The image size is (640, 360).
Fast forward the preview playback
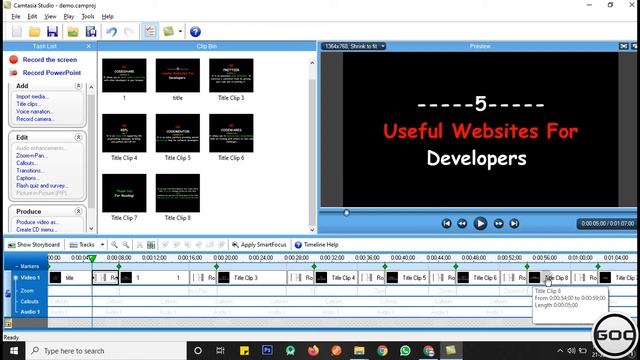pyautogui.click(x=498, y=223)
